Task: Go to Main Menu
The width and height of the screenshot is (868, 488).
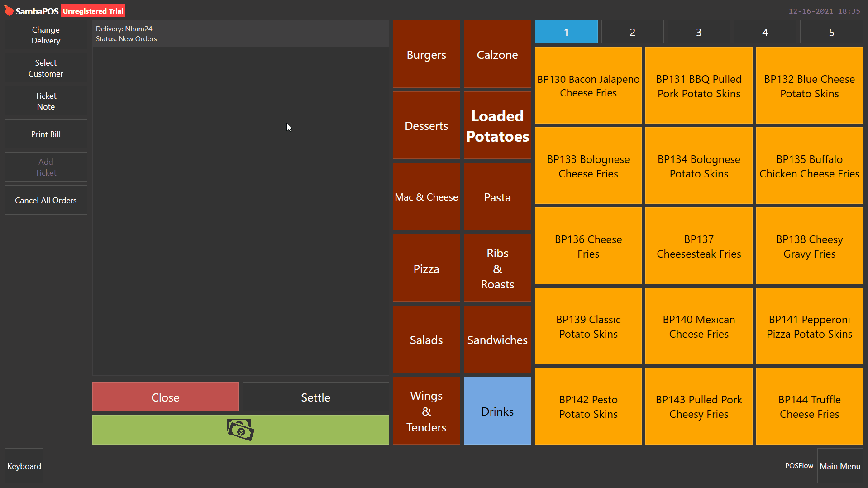Action: [x=840, y=466]
